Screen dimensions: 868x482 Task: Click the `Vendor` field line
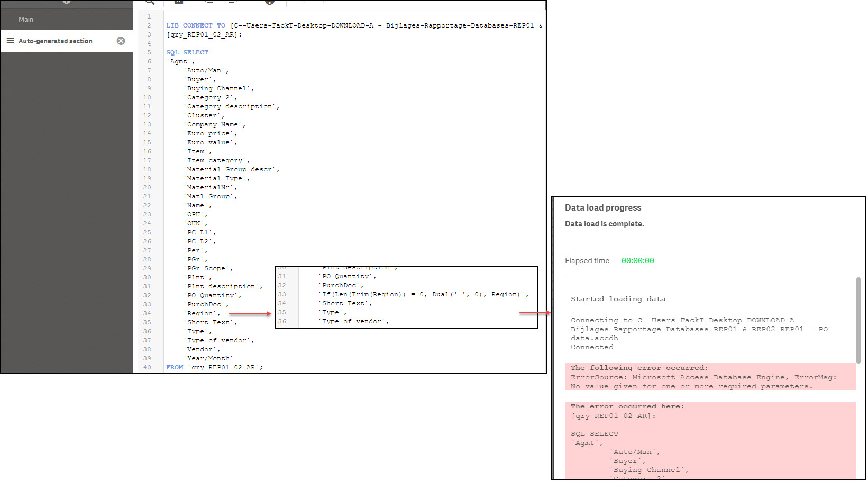202,349
